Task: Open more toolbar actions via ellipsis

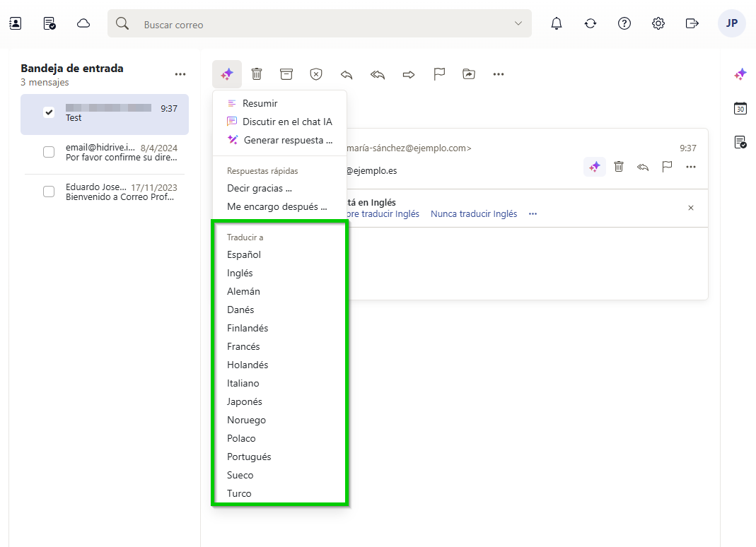Action: [x=499, y=73]
